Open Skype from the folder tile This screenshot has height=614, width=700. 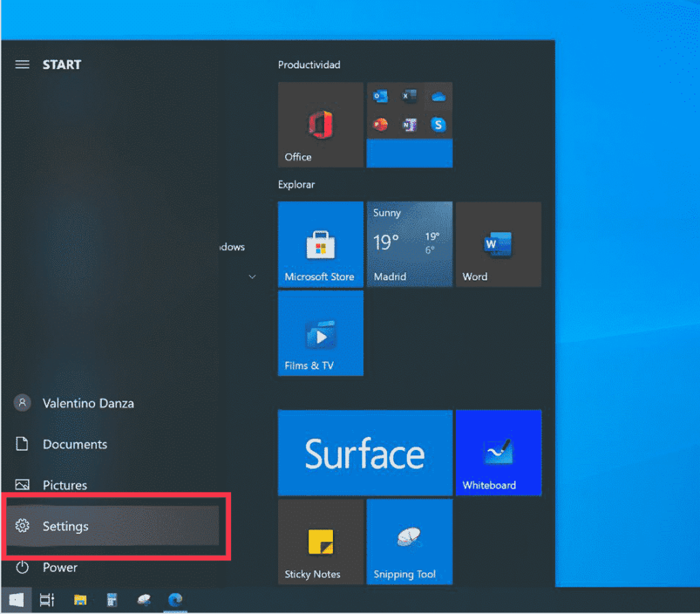click(x=438, y=124)
